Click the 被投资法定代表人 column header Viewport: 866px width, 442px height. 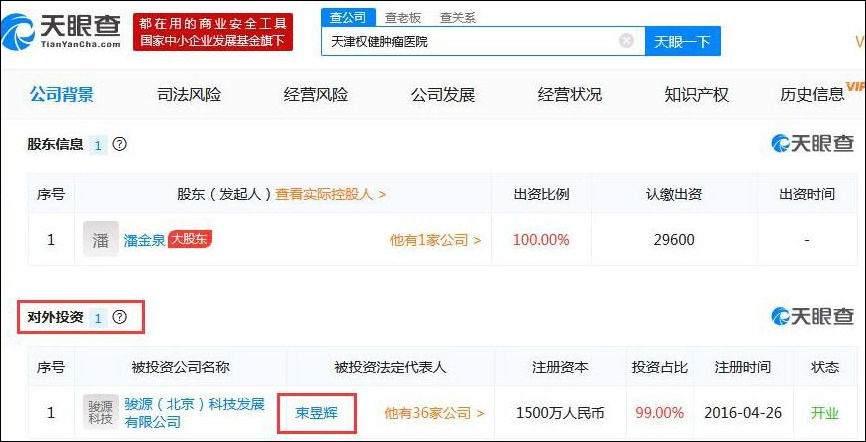click(390, 367)
